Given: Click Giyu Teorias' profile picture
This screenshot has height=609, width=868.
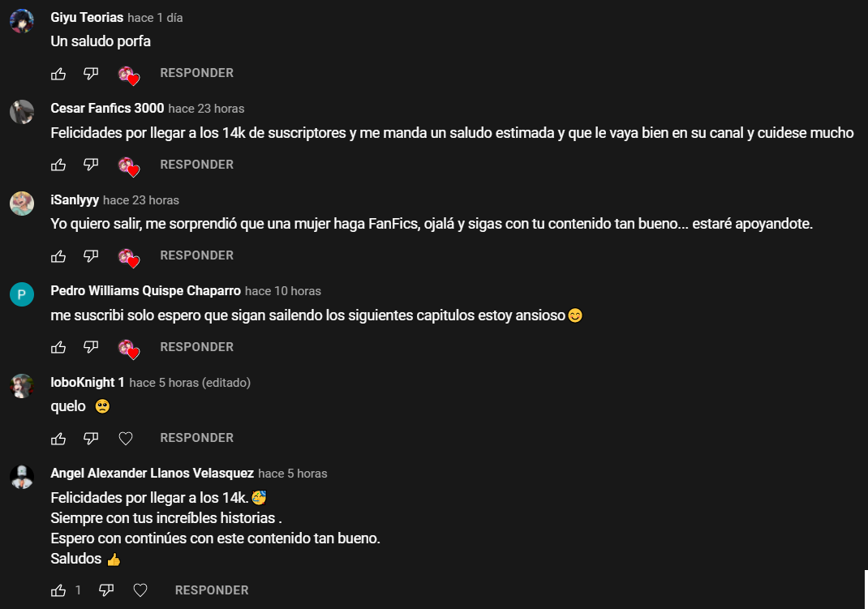Looking at the screenshot, I should (x=22, y=21).
